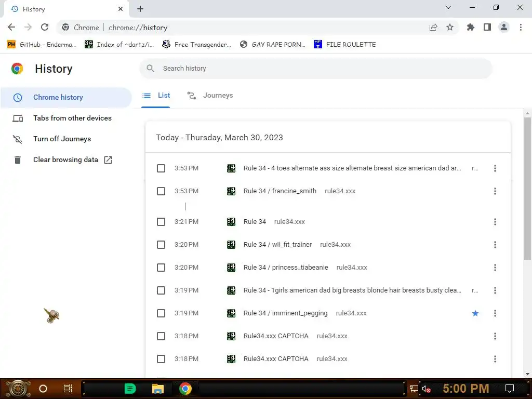The width and height of the screenshot is (532, 399).
Task: Check the box for the 3:53 PM francine_smith entry
Action: tap(161, 191)
